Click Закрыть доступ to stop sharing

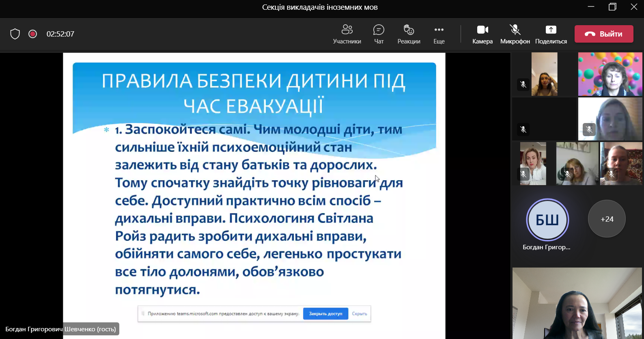[x=325, y=314]
